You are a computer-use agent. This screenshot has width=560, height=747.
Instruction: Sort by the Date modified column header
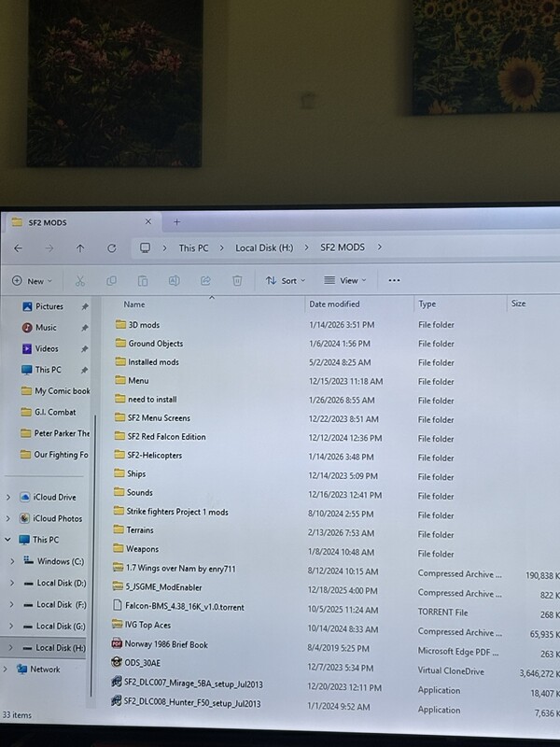pyautogui.click(x=334, y=304)
